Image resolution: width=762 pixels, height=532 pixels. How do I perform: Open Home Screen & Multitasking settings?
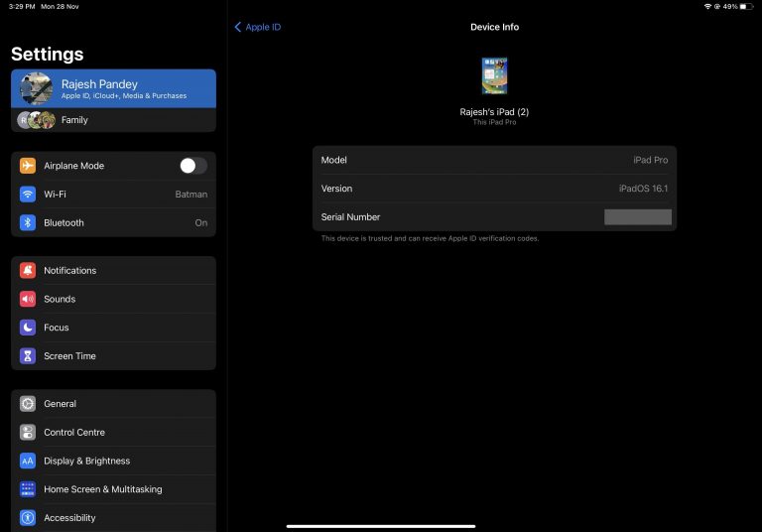coord(114,489)
